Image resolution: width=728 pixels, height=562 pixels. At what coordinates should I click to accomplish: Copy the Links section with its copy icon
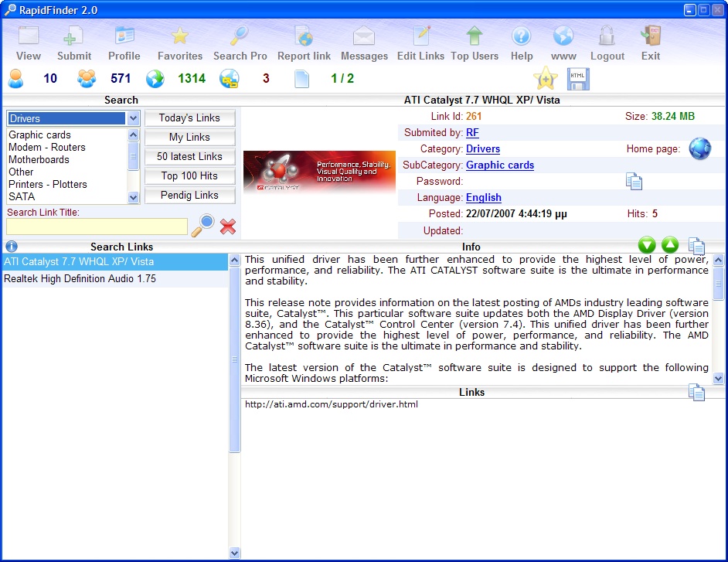click(x=696, y=392)
